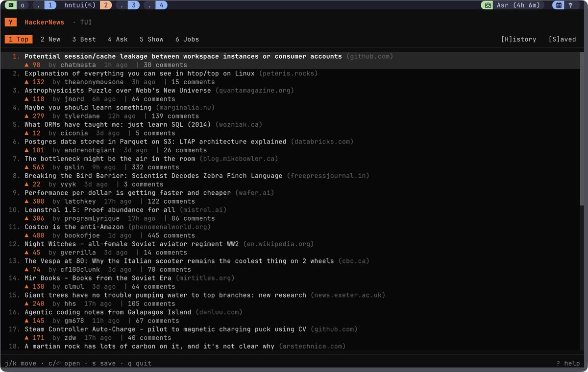Open 'Leanstral 1.5: Proof abundance for all'
The image size is (588, 372).
(x=100, y=209)
